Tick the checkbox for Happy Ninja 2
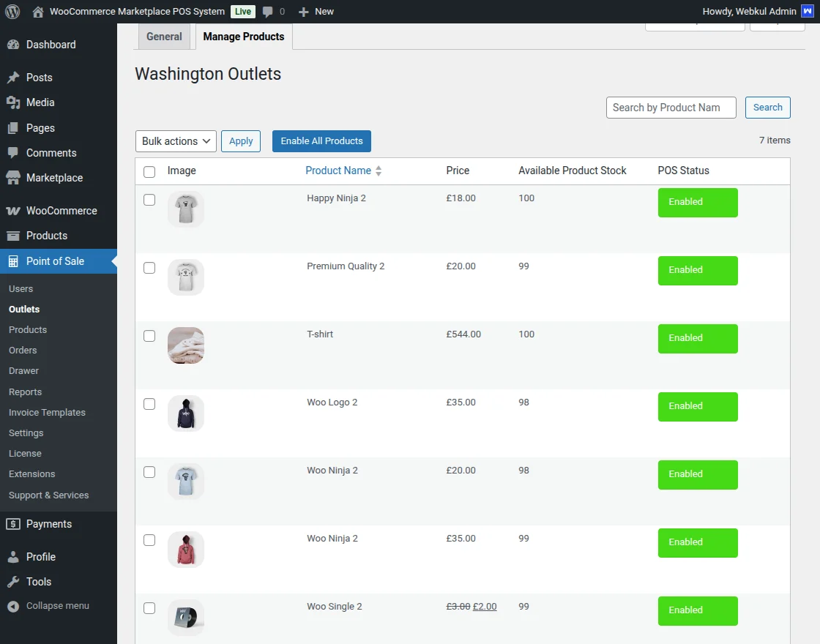Image resolution: width=820 pixels, height=644 pixels. point(149,200)
